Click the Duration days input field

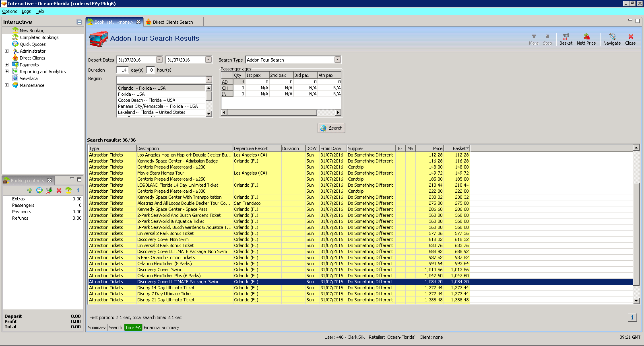[123, 70]
